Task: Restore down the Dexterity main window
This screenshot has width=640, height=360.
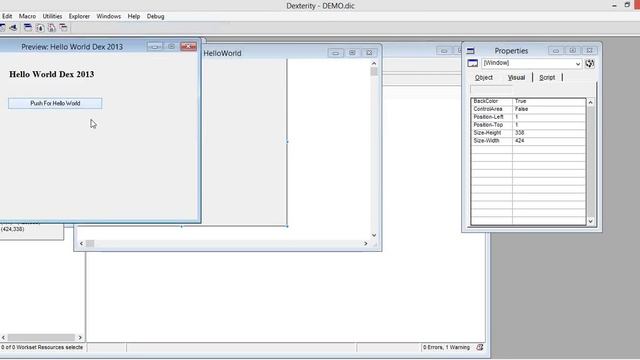Action: pos(627,5)
